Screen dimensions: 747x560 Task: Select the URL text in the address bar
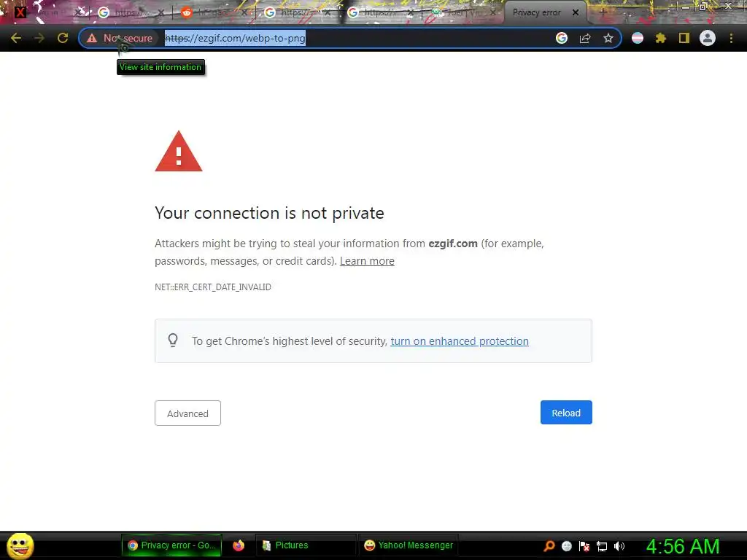(x=235, y=38)
